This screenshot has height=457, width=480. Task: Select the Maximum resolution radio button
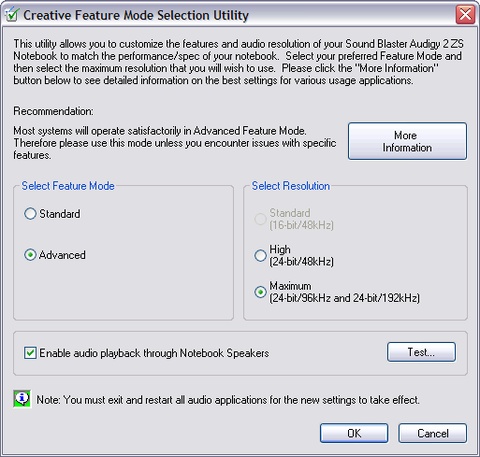[x=260, y=292]
